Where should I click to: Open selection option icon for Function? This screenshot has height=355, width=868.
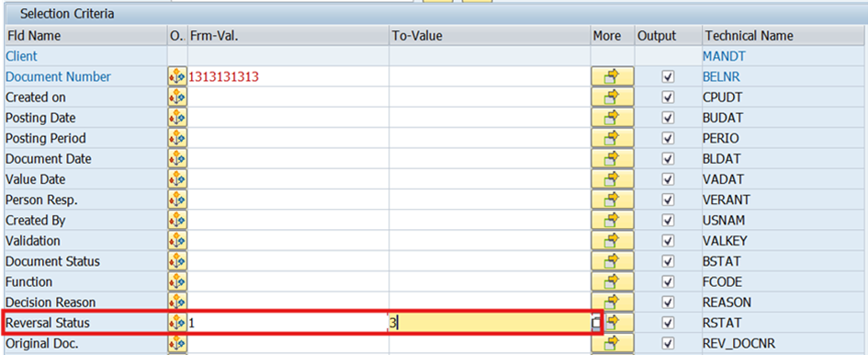(177, 281)
